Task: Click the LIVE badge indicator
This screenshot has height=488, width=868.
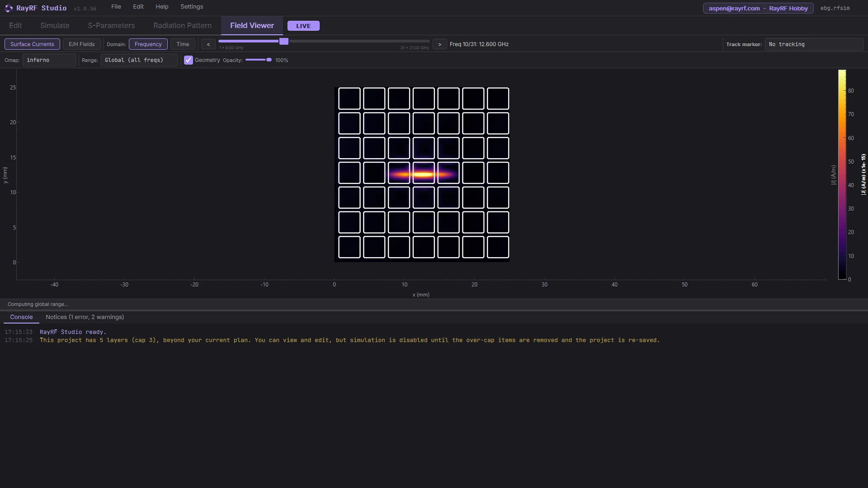Action: coord(303,26)
